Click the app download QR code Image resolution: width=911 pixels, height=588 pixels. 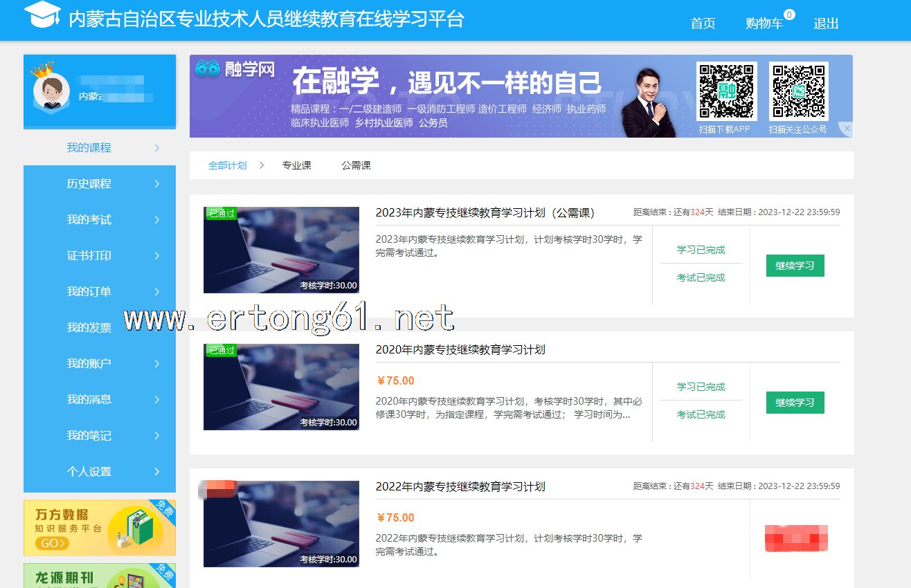click(725, 91)
